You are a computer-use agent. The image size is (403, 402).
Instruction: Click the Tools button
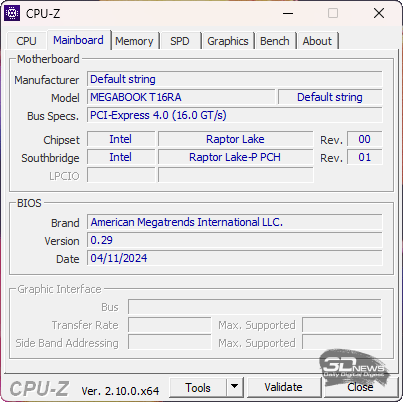coord(198,387)
